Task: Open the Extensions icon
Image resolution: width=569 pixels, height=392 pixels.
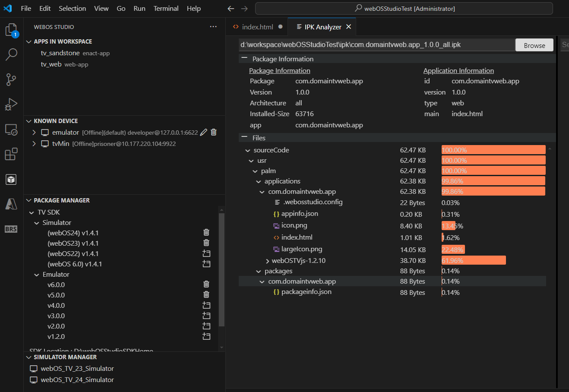Action: click(11, 154)
